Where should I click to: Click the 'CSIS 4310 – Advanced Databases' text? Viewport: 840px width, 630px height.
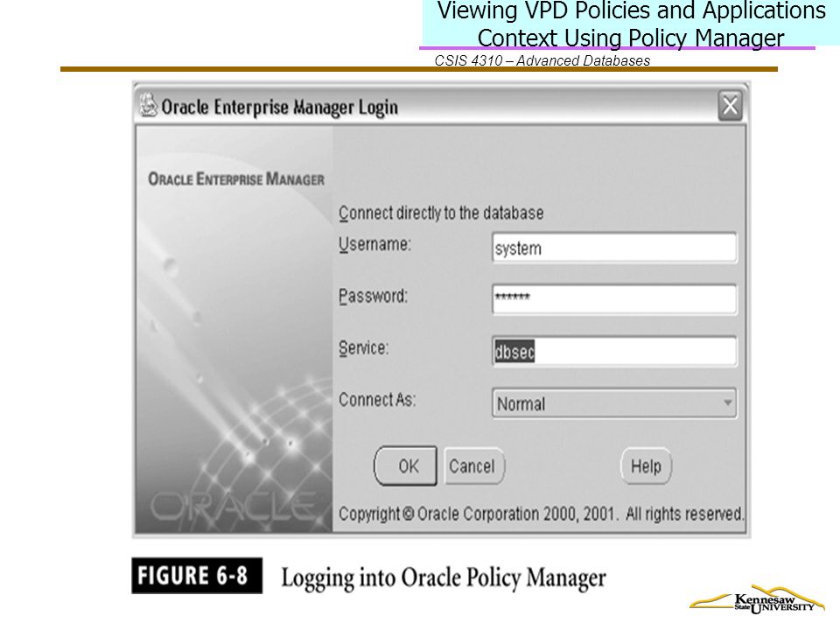pos(542,60)
